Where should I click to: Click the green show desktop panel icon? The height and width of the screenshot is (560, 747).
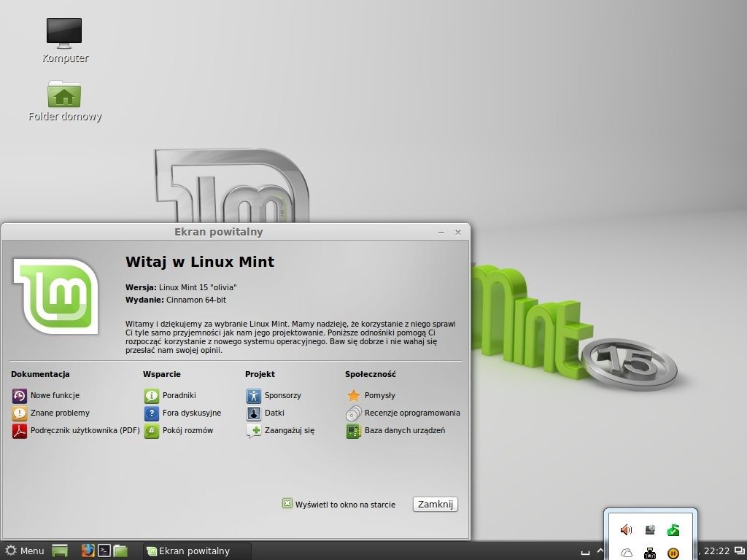pos(60,551)
